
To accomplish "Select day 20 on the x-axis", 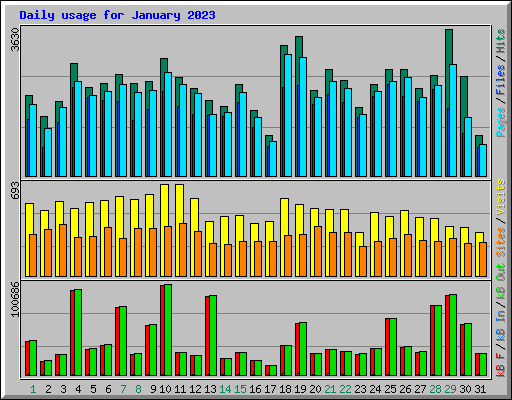I will pyautogui.click(x=315, y=389).
